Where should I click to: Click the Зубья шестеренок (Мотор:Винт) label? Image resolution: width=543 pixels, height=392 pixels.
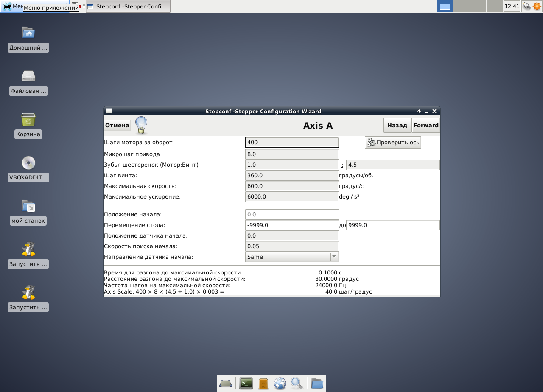(x=151, y=165)
